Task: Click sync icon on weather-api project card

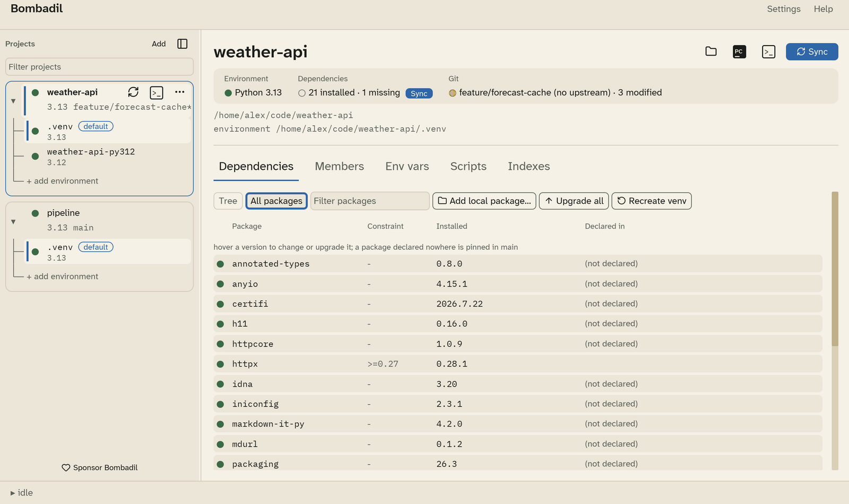Action: click(133, 92)
